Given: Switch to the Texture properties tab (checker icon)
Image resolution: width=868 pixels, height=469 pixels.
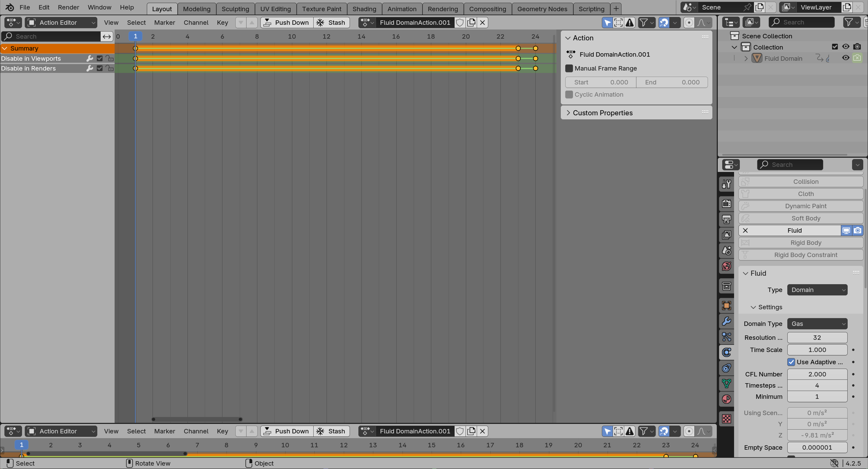Looking at the screenshot, I should (727, 419).
